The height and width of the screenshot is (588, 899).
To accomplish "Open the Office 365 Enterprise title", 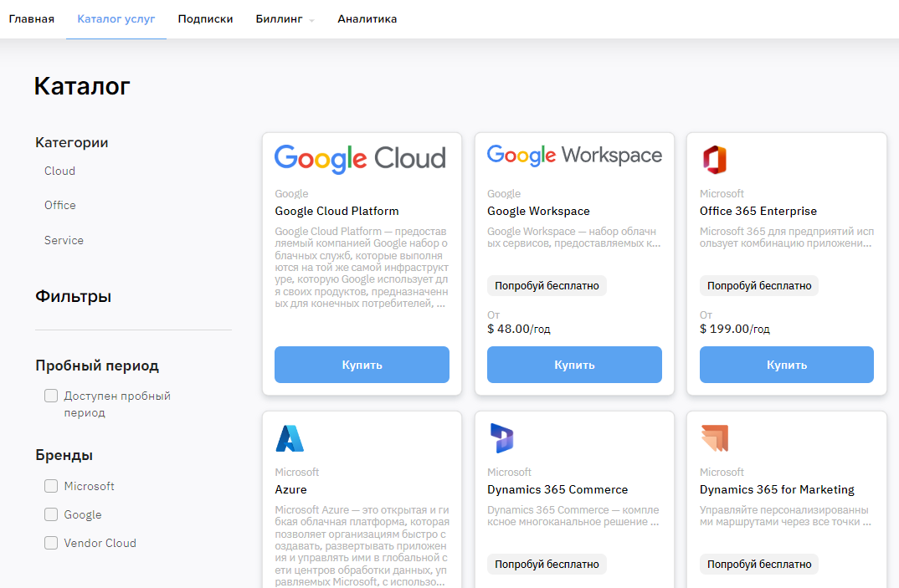I will coord(758,211).
